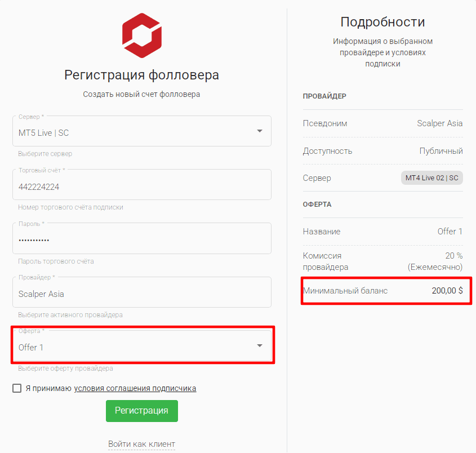The image size is (476, 453).
Task: Click the Offer 1 value beside Название
Action: [450, 232]
